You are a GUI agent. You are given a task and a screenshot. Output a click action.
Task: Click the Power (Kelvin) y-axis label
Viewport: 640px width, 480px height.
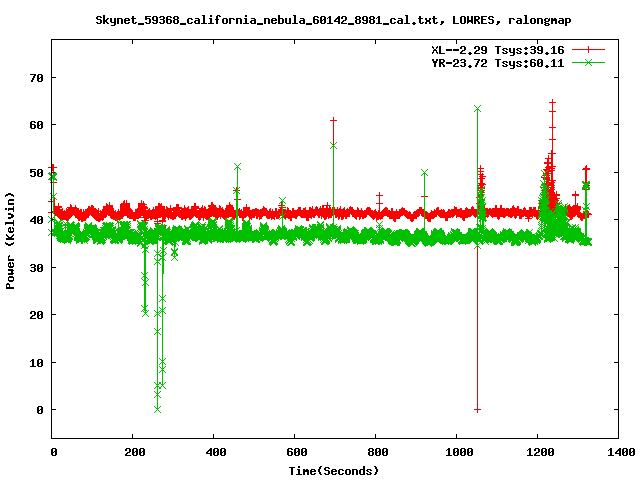point(10,241)
